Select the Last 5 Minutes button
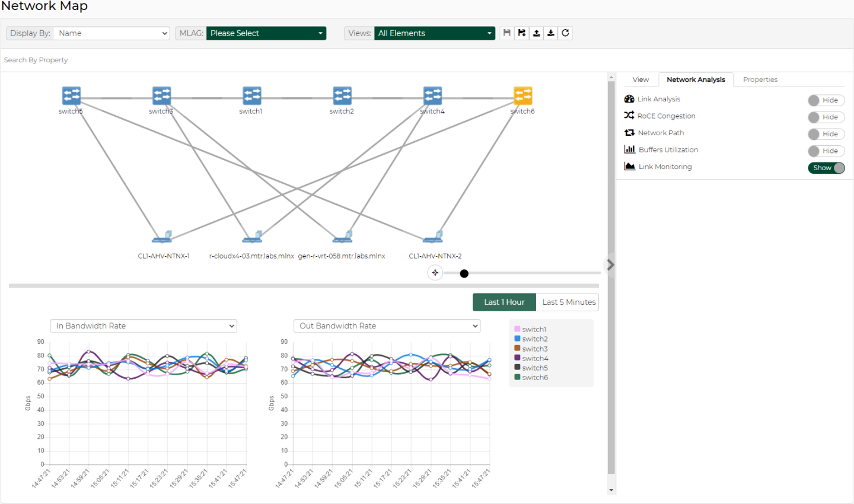 pyautogui.click(x=568, y=302)
